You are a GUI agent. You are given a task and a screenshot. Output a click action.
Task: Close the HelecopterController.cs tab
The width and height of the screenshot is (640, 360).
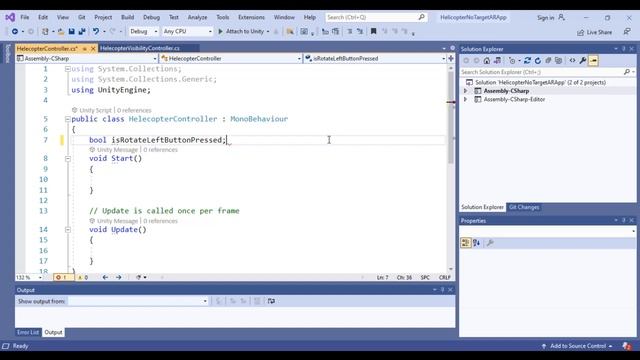pyautogui.click(x=93, y=49)
